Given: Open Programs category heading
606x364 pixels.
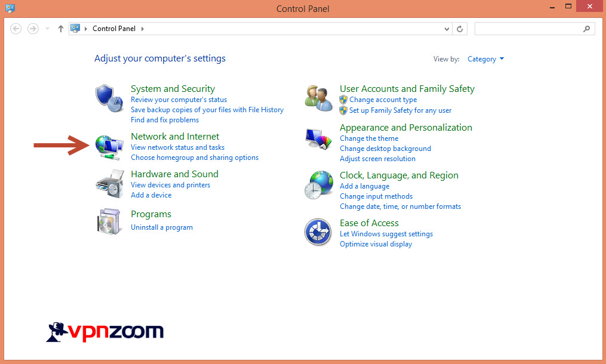Looking at the screenshot, I should pyautogui.click(x=151, y=214).
